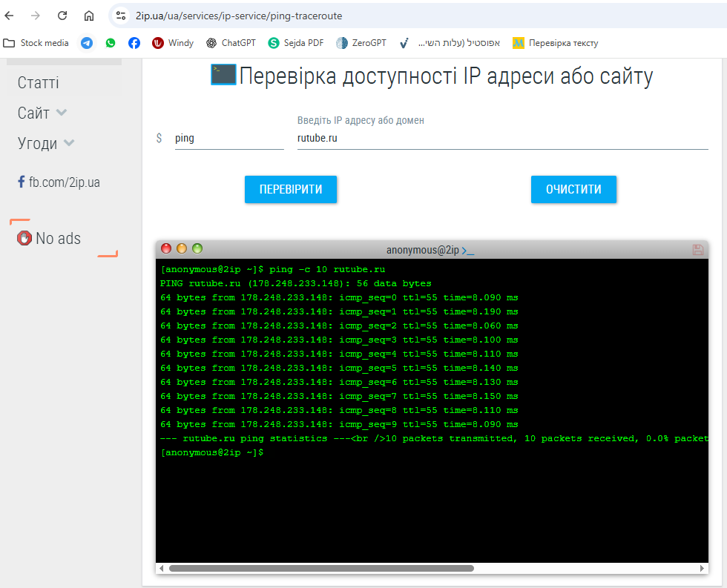Open the Статті sidebar item
This screenshot has width=727, height=588.
39,83
